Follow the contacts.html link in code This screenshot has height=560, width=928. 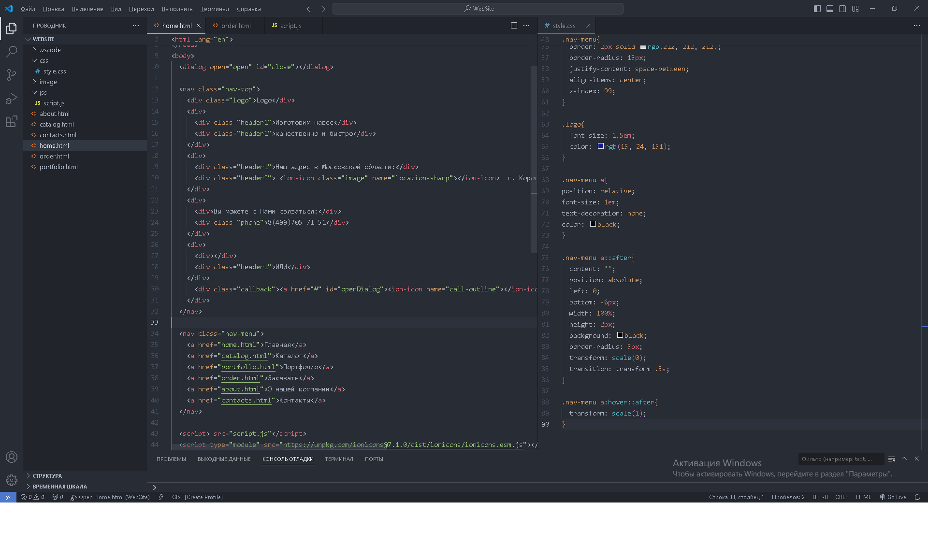246,401
